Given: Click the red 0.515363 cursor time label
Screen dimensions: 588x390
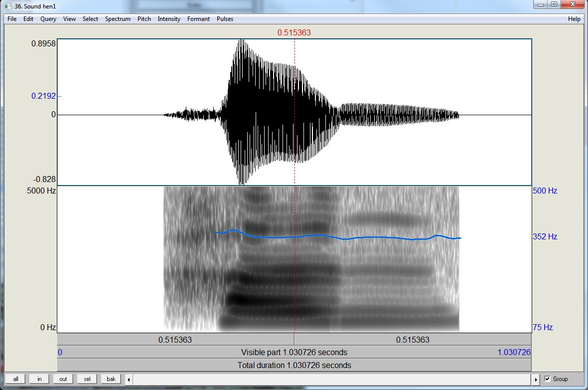Looking at the screenshot, I should click(294, 32).
